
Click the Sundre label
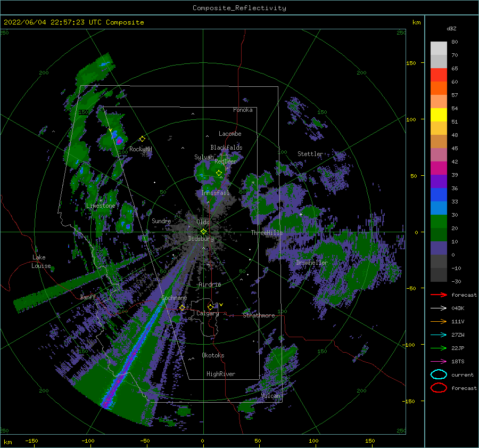pyautogui.click(x=161, y=221)
